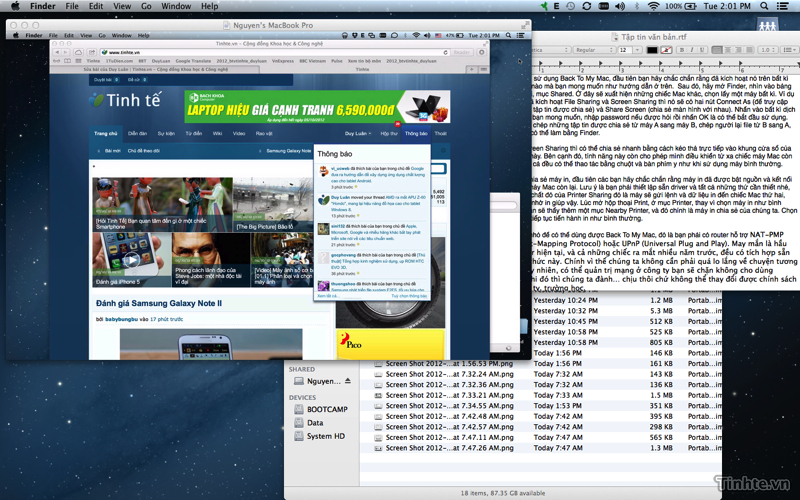This screenshot has height=500, width=800.
Task: Open the Regular typeface dropdown in TextEdit
Action: tap(594, 49)
